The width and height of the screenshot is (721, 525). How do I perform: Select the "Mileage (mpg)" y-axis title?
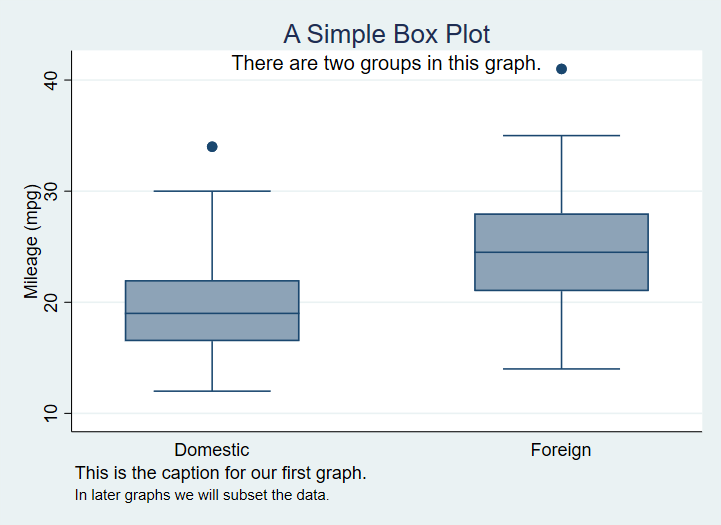coord(32,241)
